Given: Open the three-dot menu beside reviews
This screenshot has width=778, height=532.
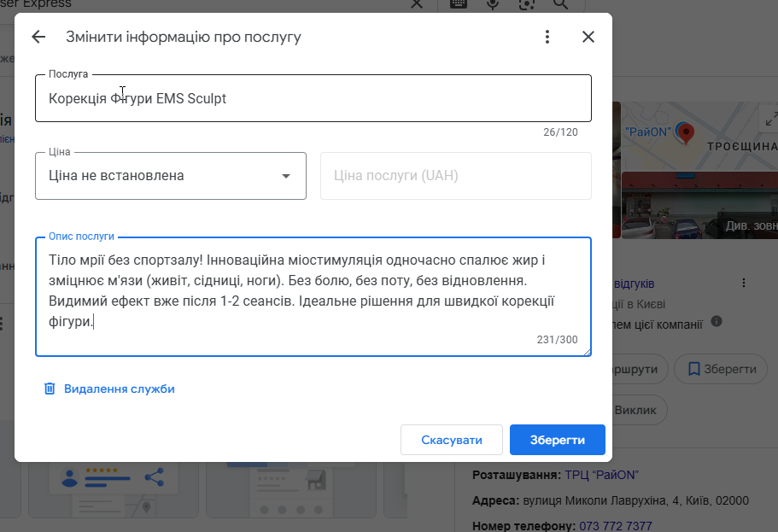Looking at the screenshot, I should [x=744, y=283].
